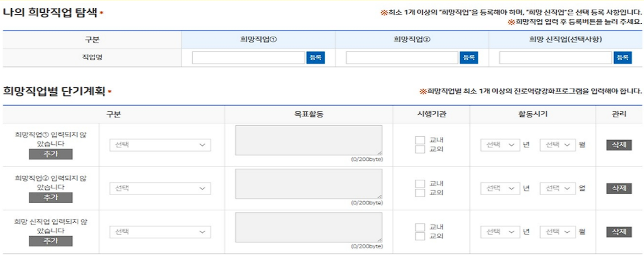Screen dimensions: 644x258
Task: Open the month 선택 dropdown in second row
Action: click(558, 188)
